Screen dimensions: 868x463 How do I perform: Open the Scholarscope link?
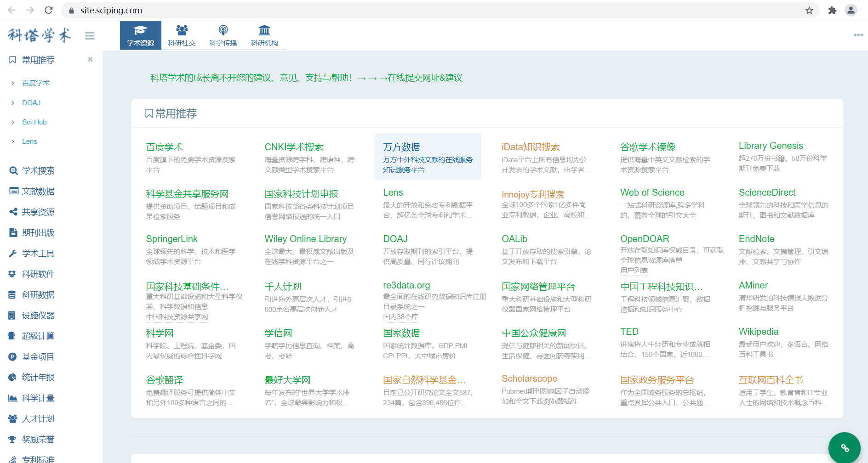[530, 378]
